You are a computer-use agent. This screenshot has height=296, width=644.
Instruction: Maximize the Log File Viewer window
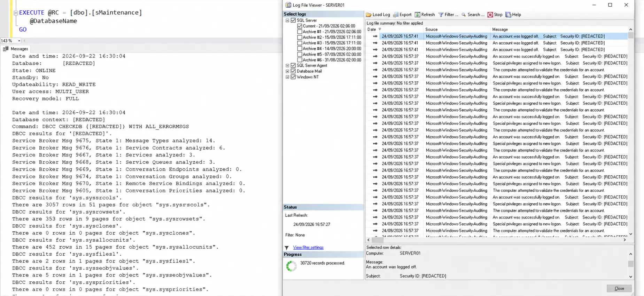coord(610,5)
